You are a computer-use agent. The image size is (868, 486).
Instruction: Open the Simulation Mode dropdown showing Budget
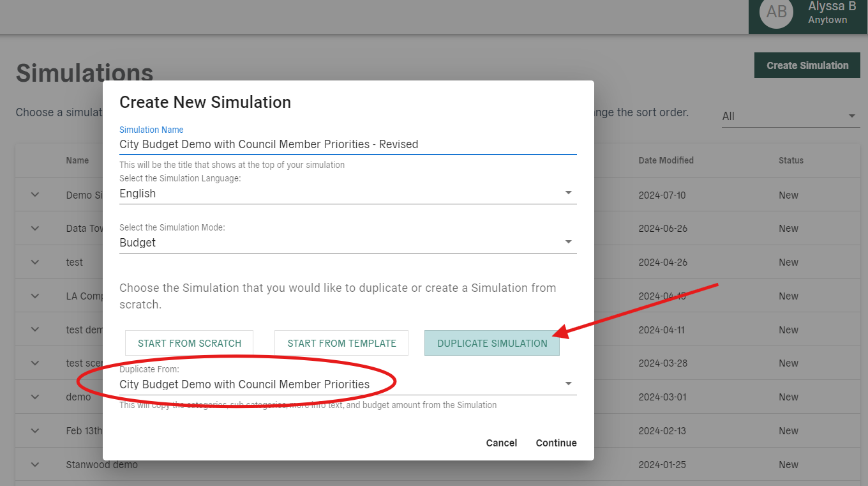[x=348, y=243]
